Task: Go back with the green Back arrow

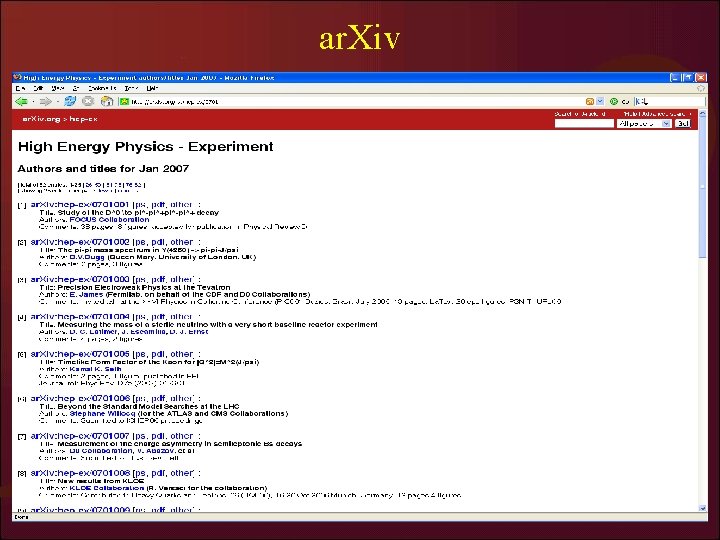Action: point(21,101)
